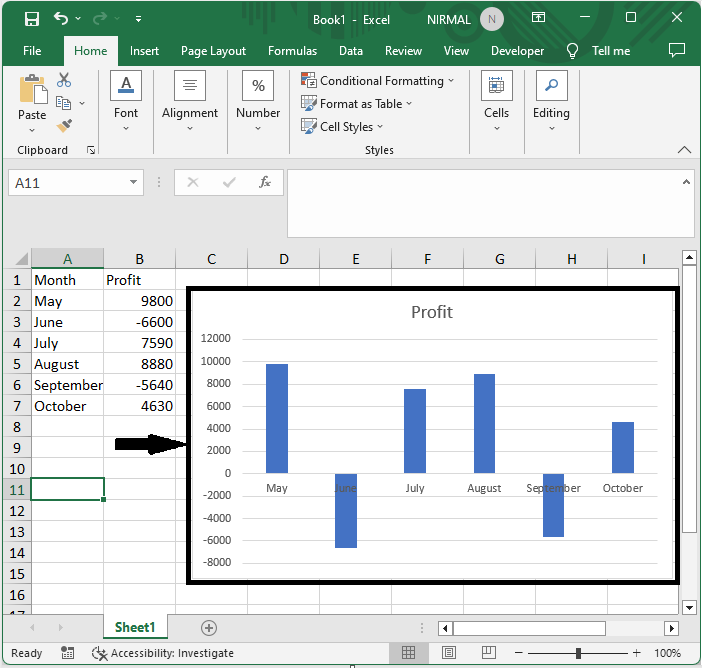This screenshot has width=702, height=668.
Task: Add a new sheet with the plus icon
Action: pos(209,627)
